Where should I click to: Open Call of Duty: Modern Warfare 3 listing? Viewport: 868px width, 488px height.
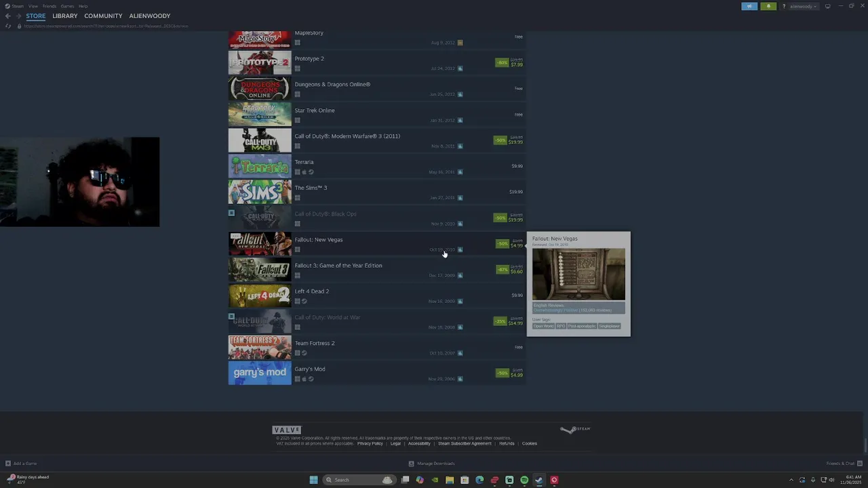click(x=377, y=140)
